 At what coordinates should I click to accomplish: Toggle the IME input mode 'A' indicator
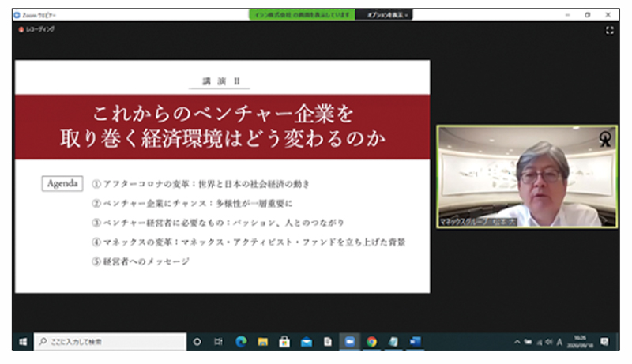pos(559,342)
